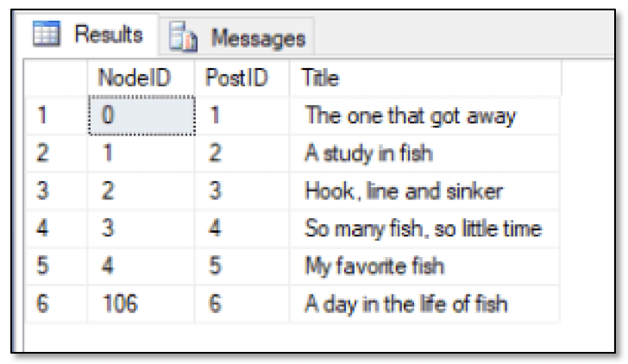The image size is (628, 364).
Task: Click the cell 'The one that got away'
Action: coord(424,116)
